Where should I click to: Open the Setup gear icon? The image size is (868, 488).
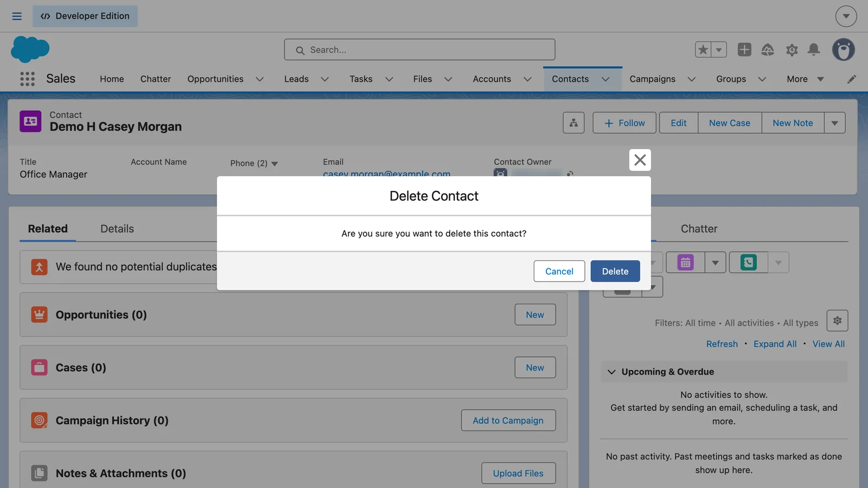[792, 50]
